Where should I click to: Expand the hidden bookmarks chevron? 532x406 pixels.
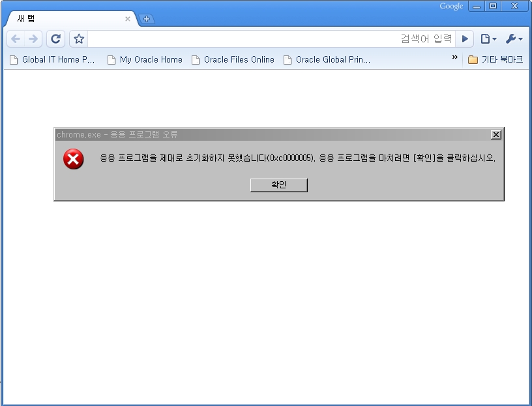(454, 57)
